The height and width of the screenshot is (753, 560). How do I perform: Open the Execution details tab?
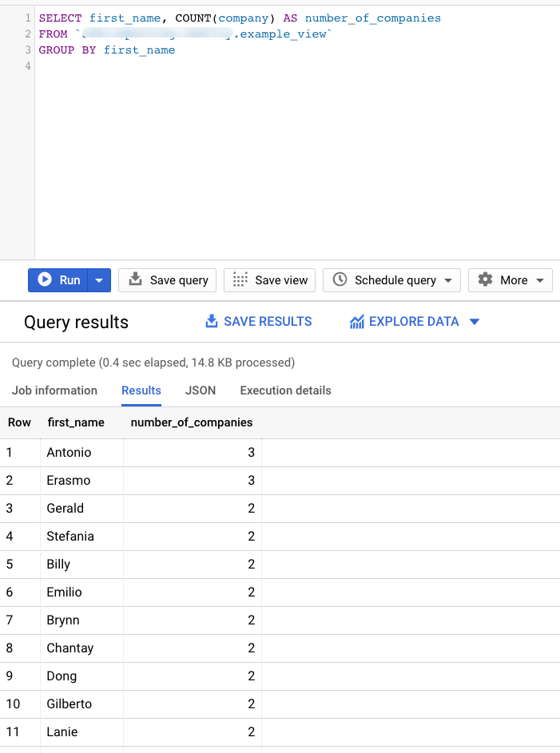pos(285,390)
